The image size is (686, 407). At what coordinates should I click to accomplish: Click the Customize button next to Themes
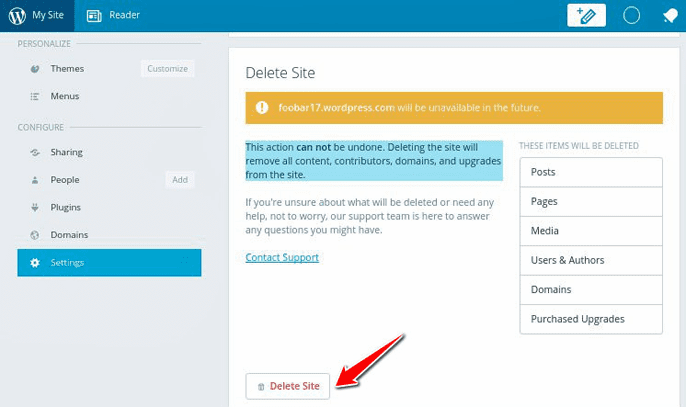tap(168, 69)
